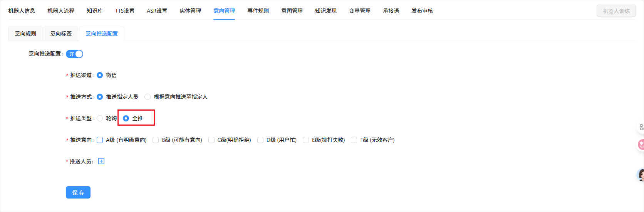Check the F级 (无效客户) option
Screen dimensions: 644x212
tap(354, 140)
